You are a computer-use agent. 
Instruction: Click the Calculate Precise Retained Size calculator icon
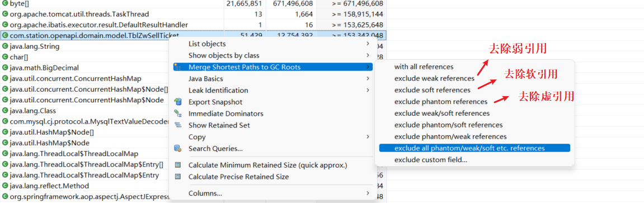point(178,177)
